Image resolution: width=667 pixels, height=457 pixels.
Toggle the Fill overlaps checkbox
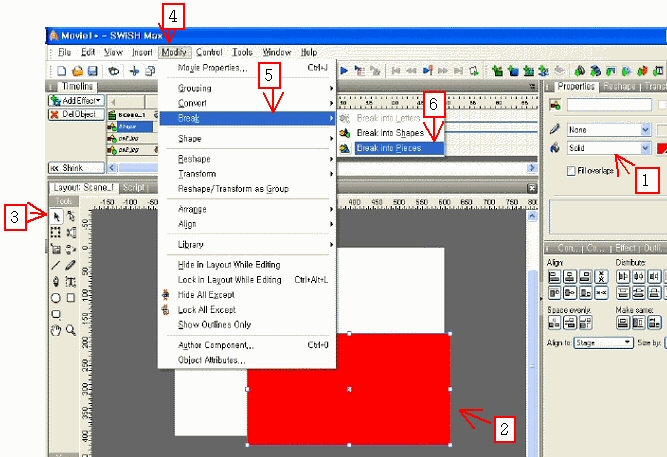pyautogui.click(x=571, y=171)
